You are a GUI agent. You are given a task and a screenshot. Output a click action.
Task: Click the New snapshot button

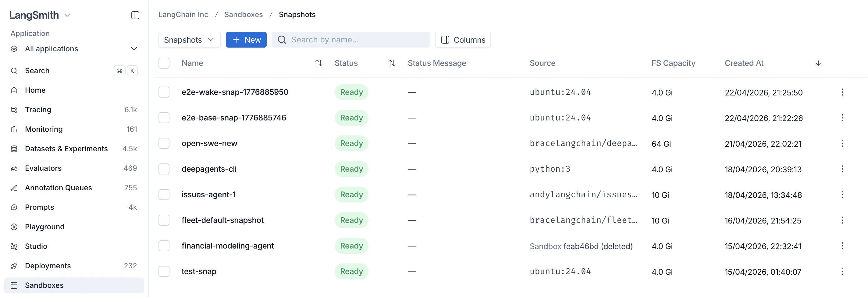point(246,39)
